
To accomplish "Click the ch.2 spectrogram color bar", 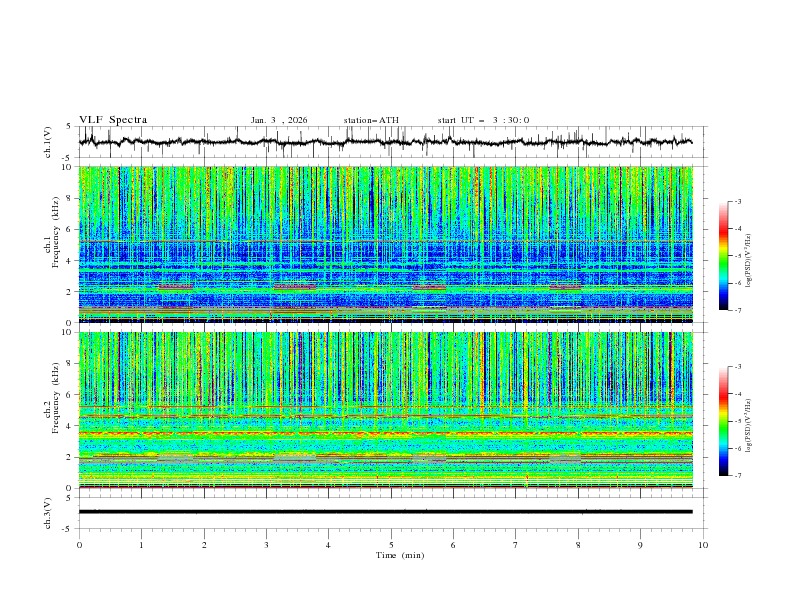I will tap(723, 421).
